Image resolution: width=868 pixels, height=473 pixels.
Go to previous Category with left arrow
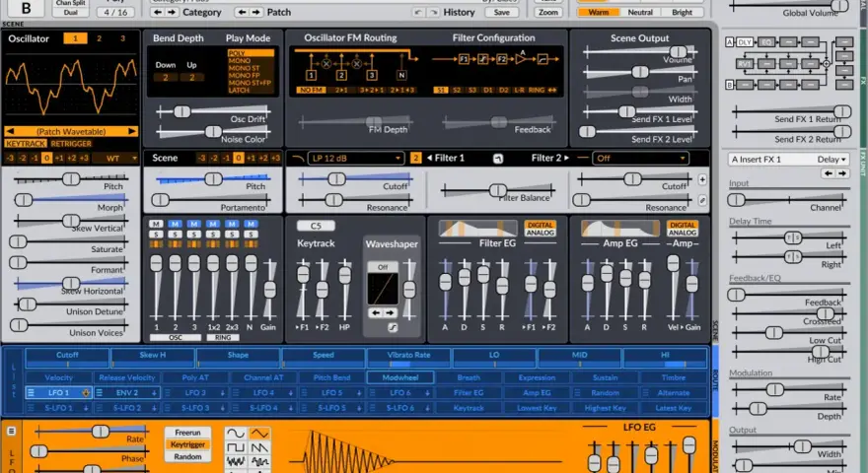coord(159,12)
